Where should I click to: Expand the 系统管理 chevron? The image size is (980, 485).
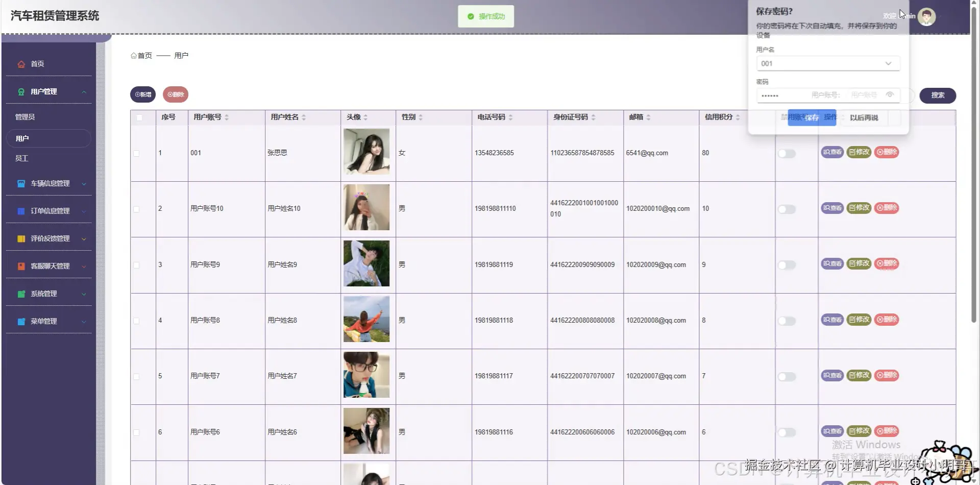pos(84,294)
